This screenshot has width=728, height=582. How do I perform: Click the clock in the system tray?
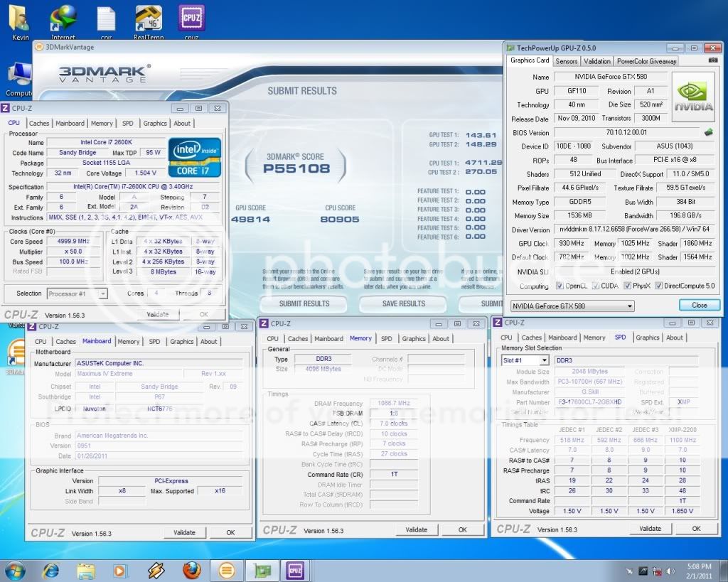click(698, 570)
